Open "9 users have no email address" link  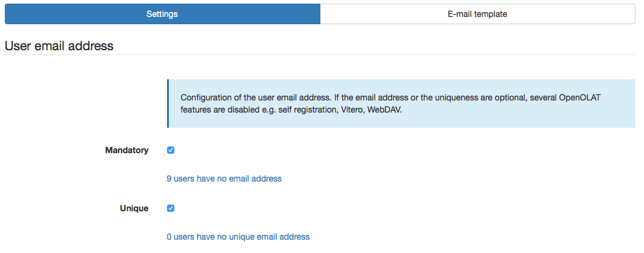point(224,179)
